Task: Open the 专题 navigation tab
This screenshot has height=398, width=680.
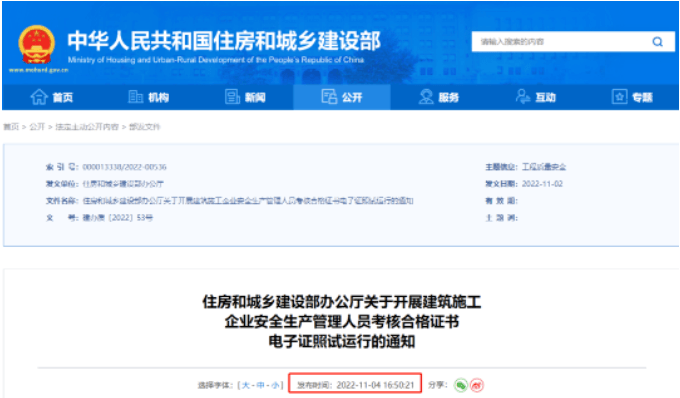Action: point(632,97)
